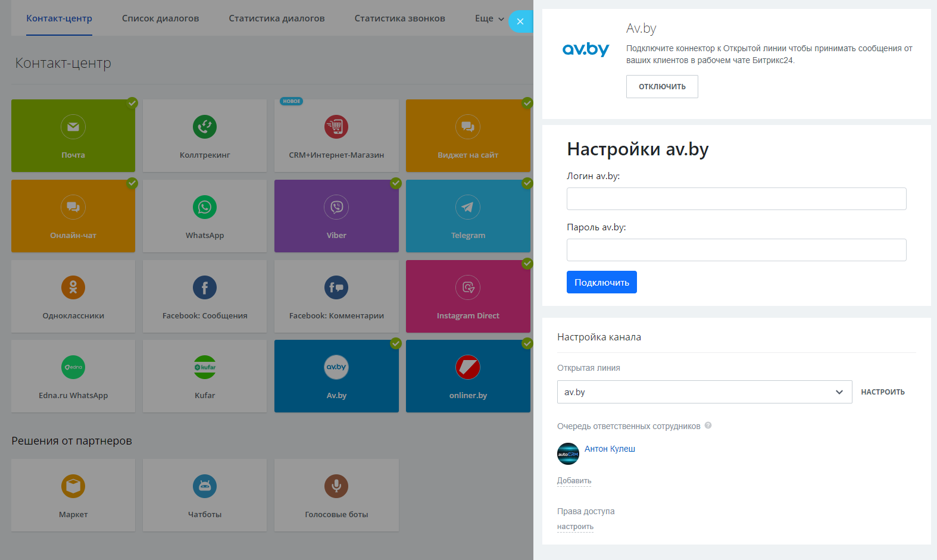Switch to the Контакт-центр tab
The width and height of the screenshot is (937, 560).
point(59,18)
